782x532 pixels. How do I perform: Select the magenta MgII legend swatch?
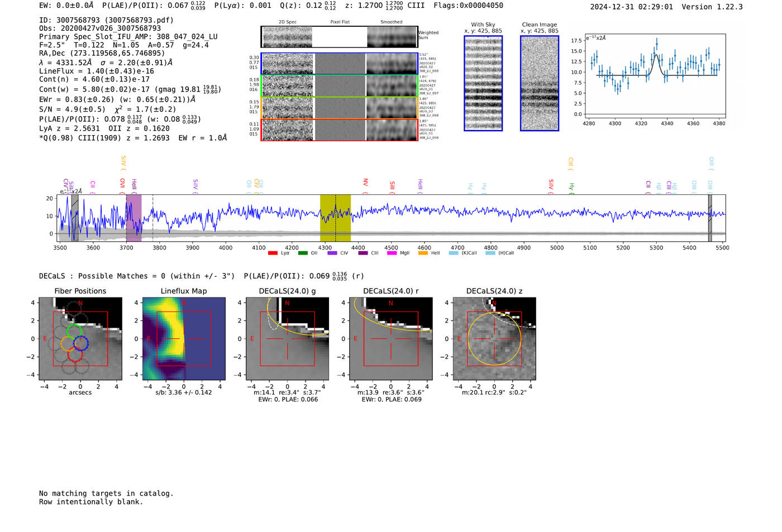point(392,253)
